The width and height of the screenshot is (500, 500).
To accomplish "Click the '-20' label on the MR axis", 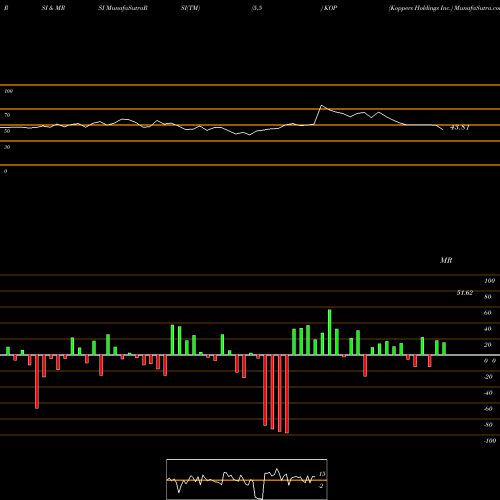I will (x=488, y=377).
